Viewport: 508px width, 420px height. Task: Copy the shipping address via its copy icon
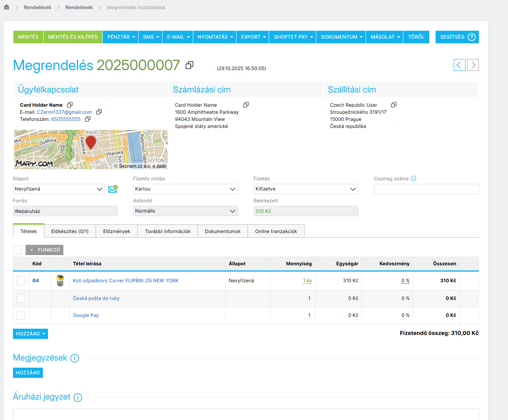393,105
